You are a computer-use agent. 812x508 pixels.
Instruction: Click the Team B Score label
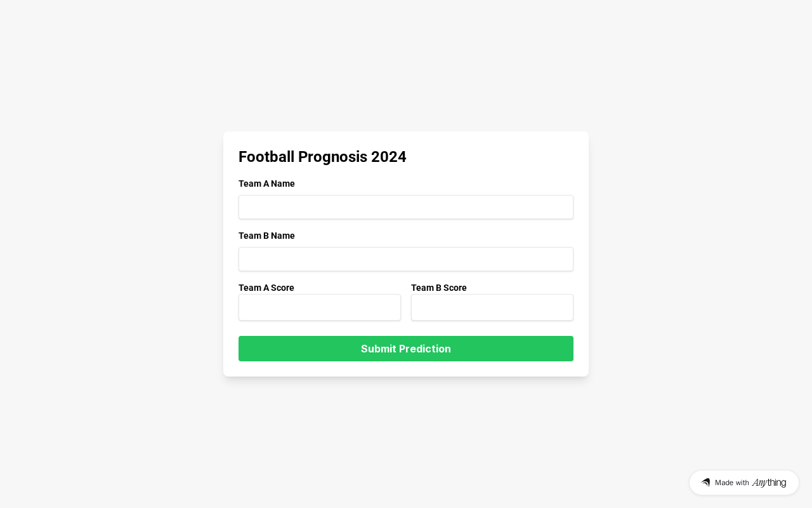pos(439,288)
